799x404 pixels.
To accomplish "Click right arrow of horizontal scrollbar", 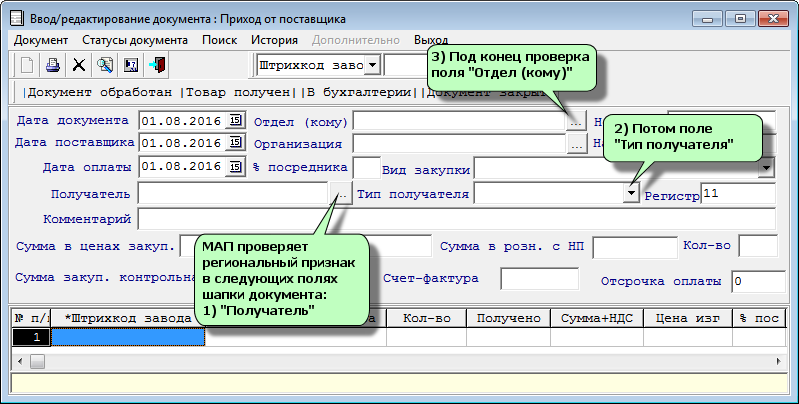I will pos(779,361).
